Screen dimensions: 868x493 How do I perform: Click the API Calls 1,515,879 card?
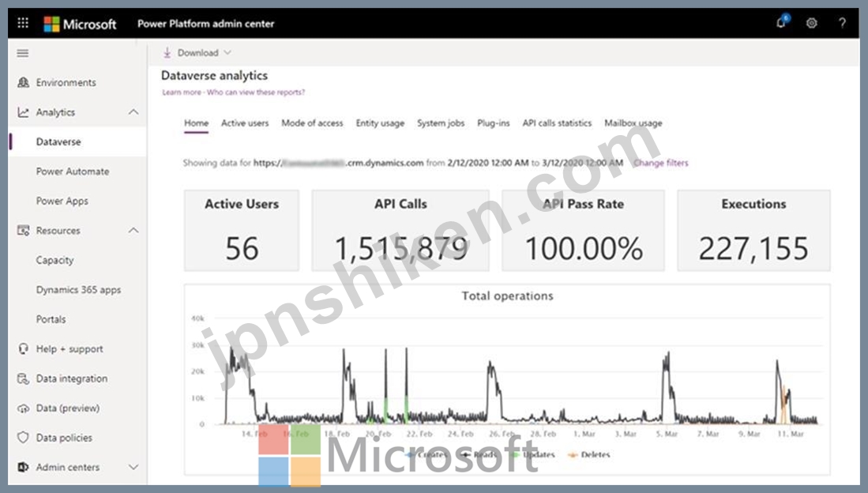(x=400, y=231)
